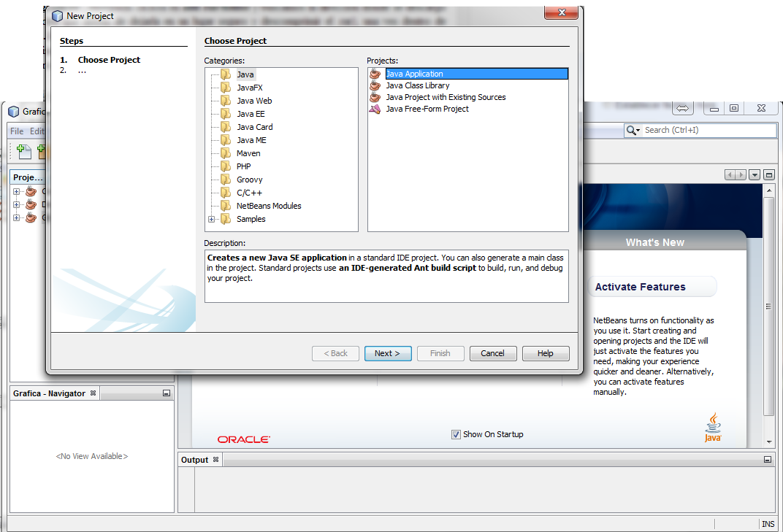Screen dimensions: 783x532
Task: Uncheck Show On Startup
Action: click(455, 434)
